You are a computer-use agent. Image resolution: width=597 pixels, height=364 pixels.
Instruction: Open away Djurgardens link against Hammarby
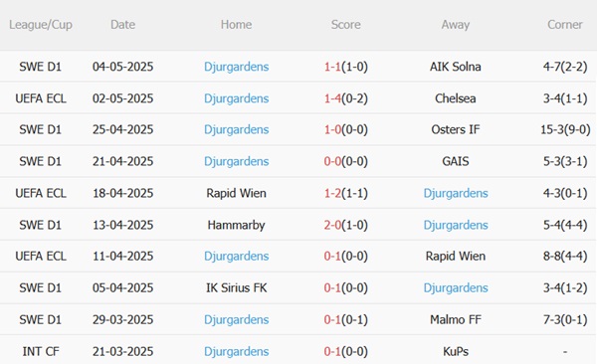click(x=456, y=225)
